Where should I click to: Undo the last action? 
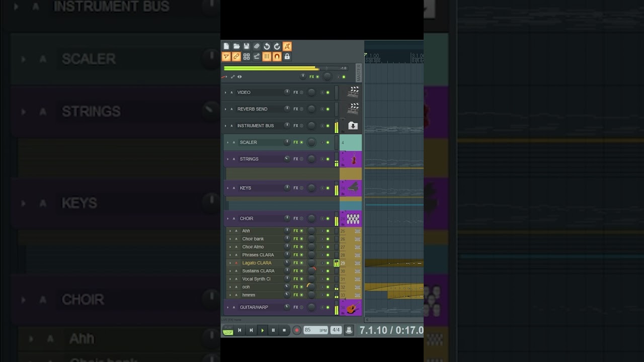pyautogui.click(x=267, y=46)
